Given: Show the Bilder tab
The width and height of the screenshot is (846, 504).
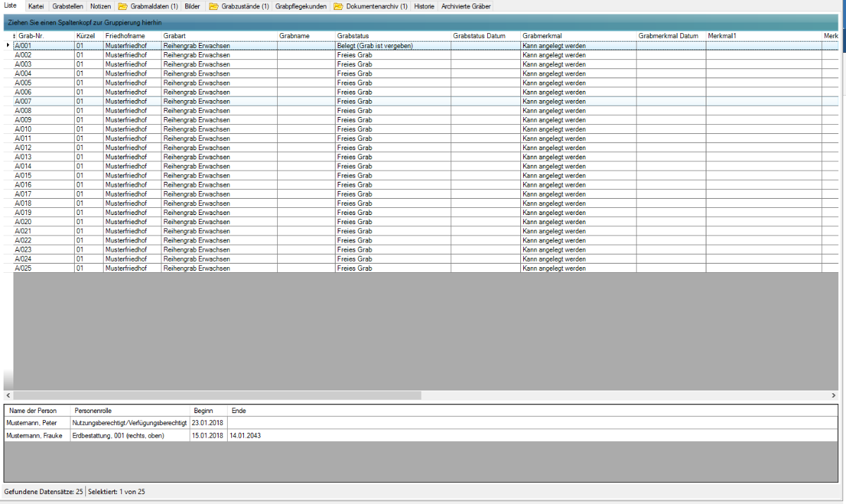Looking at the screenshot, I should 192,6.
